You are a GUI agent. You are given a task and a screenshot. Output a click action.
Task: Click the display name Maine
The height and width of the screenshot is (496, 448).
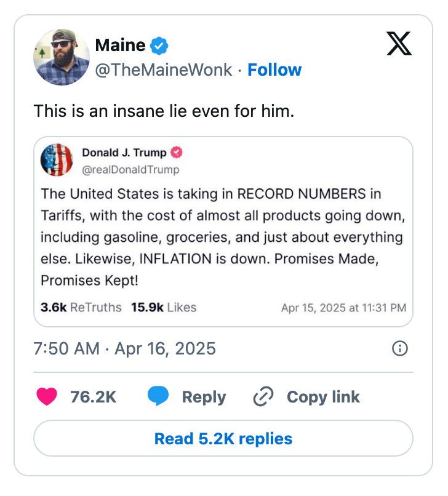point(120,44)
